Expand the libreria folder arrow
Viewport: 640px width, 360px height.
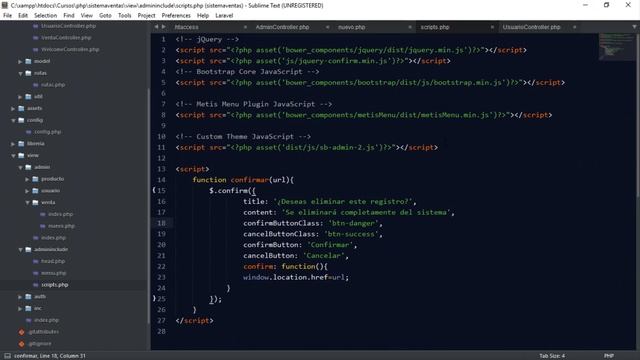pos(13,144)
